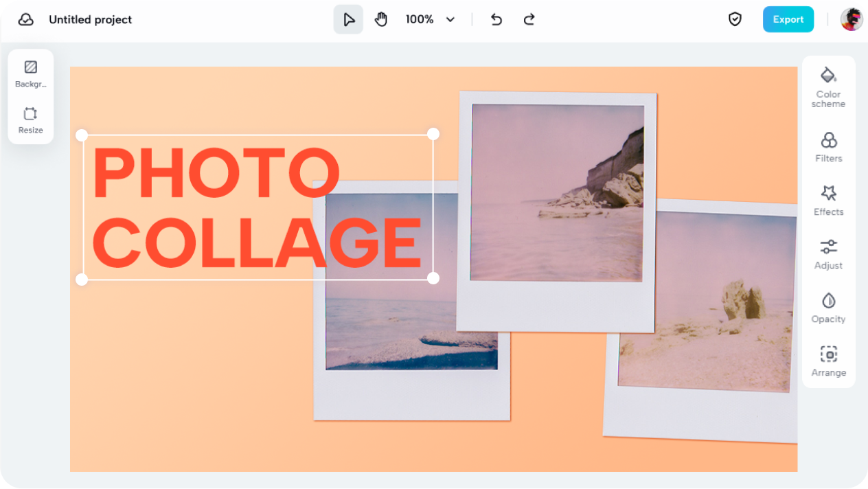Screen dimensions: 868x489
Task: Switch to the Hand pan tool
Action: click(381, 19)
